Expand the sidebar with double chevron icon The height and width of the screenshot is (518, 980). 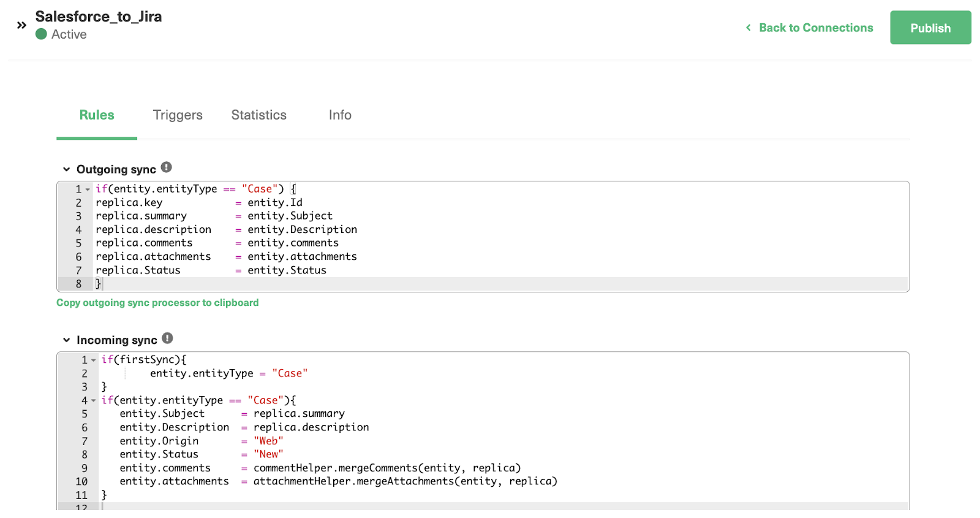click(21, 25)
